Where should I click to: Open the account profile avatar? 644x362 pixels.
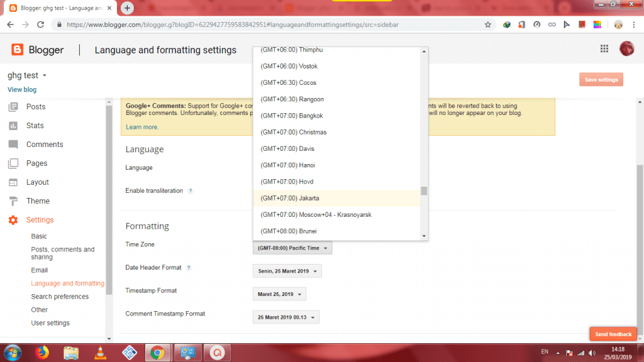click(627, 49)
